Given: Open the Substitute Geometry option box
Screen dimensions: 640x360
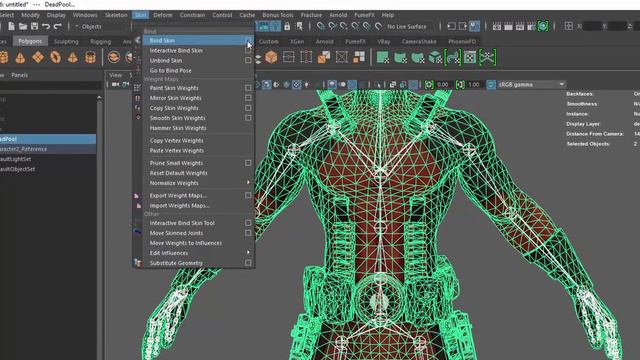Looking at the screenshot, I should click(x=248, y=263).
